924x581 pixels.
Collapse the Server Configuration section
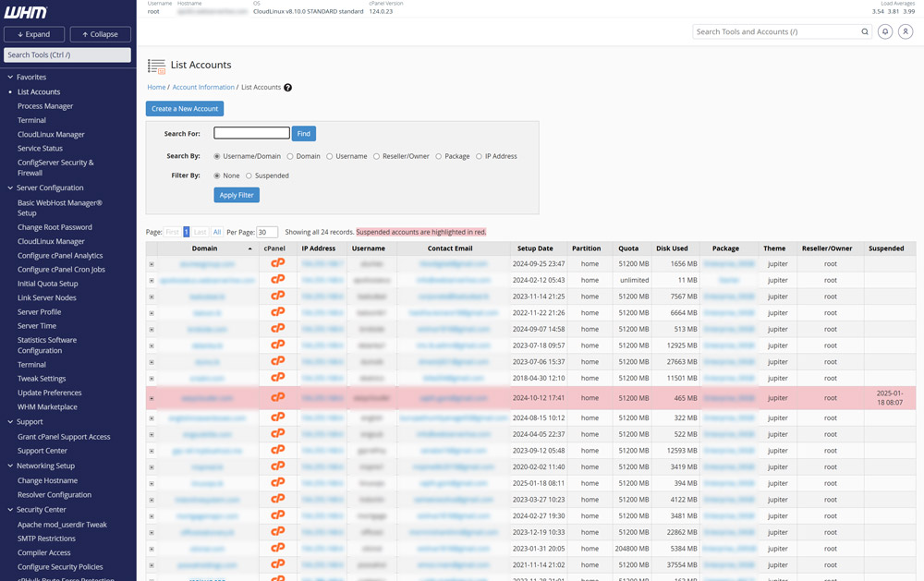pyautogui.click(x=10, y=188)
